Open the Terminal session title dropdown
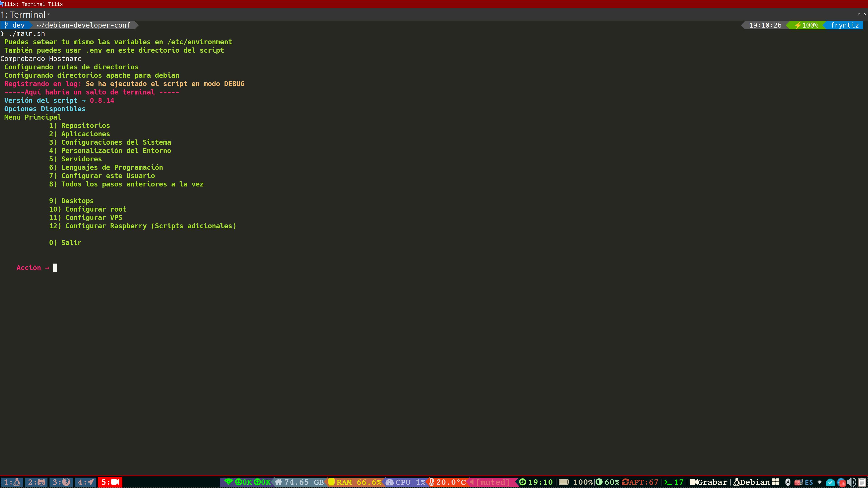 [x=26, y=14]
